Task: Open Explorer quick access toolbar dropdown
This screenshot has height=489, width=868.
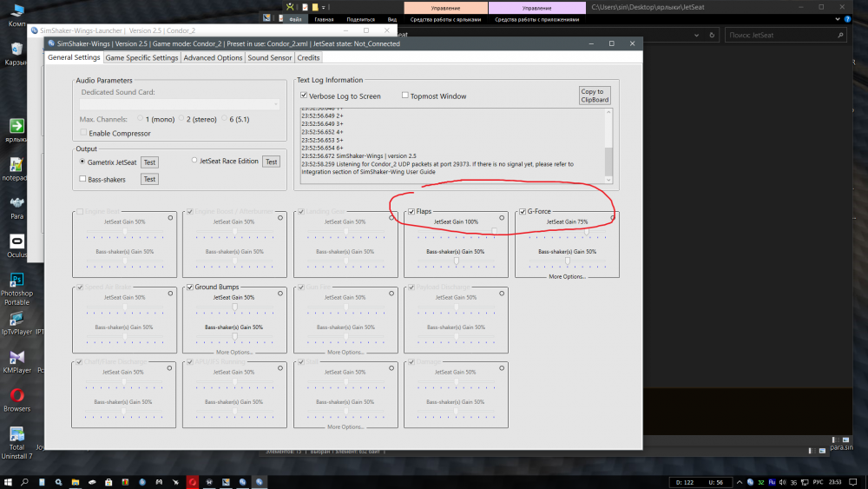Action: click(323, 7)
